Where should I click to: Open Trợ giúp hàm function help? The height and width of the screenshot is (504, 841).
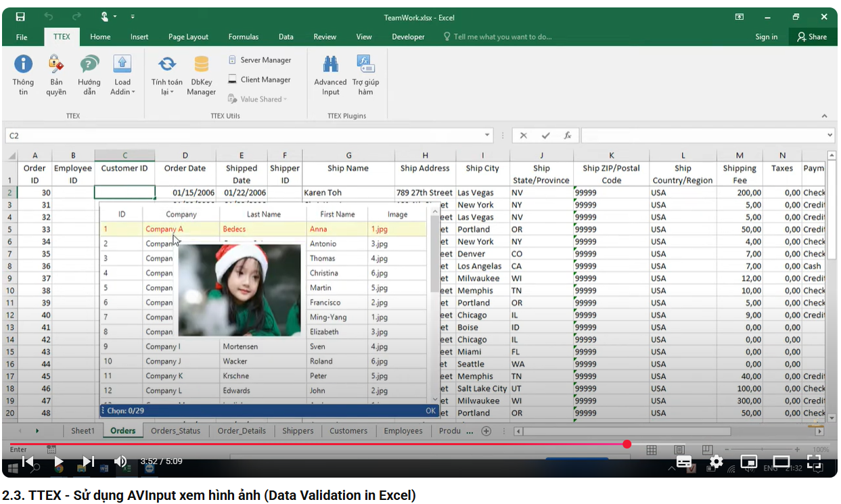tap(365, 74)
